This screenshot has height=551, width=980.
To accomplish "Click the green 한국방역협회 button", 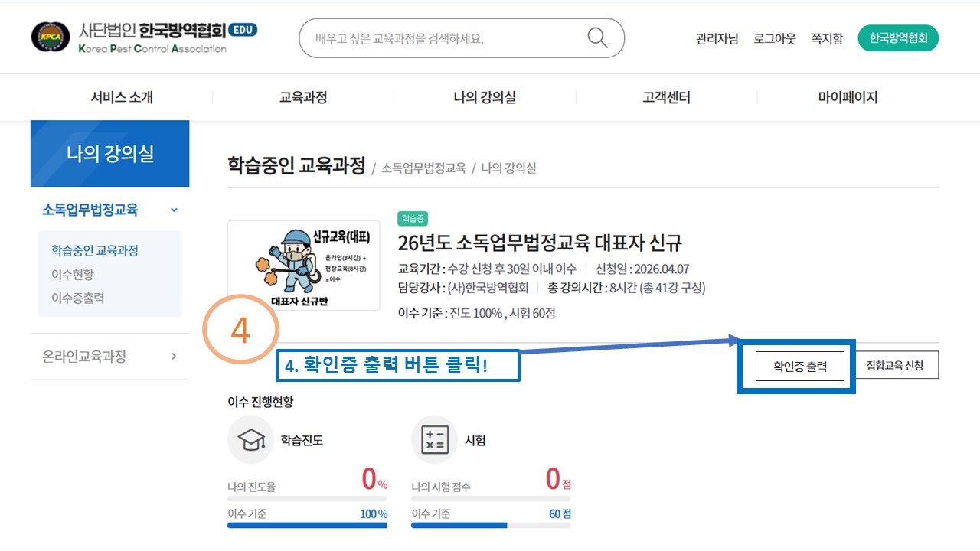I will [x=897, y=37].
